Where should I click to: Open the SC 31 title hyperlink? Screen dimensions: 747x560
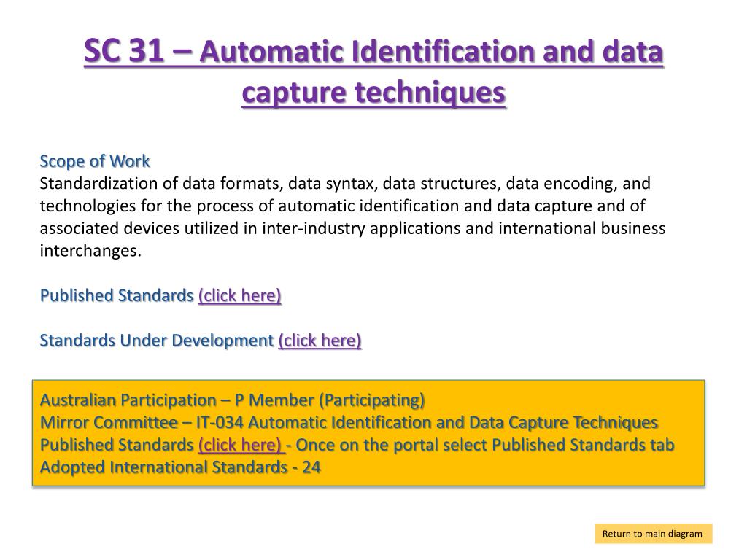click(x=373, y=71)
